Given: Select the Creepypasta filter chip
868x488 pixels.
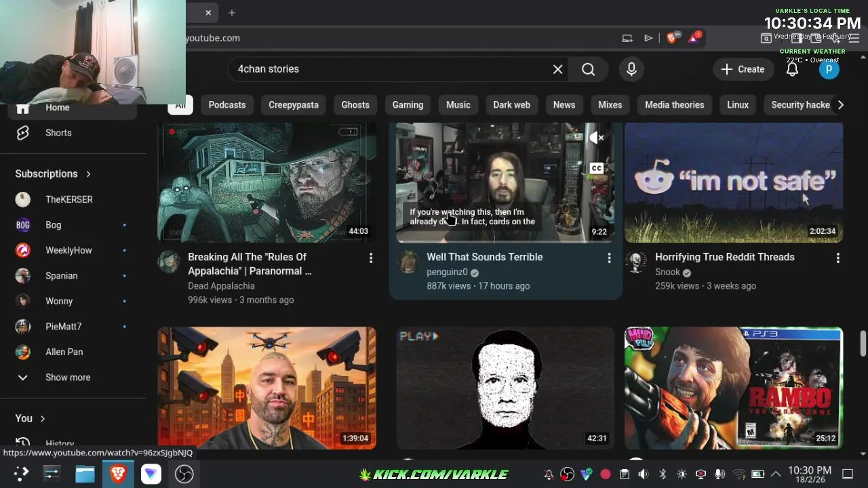Looking at the screenshot, I should click(x=293, y=105).
